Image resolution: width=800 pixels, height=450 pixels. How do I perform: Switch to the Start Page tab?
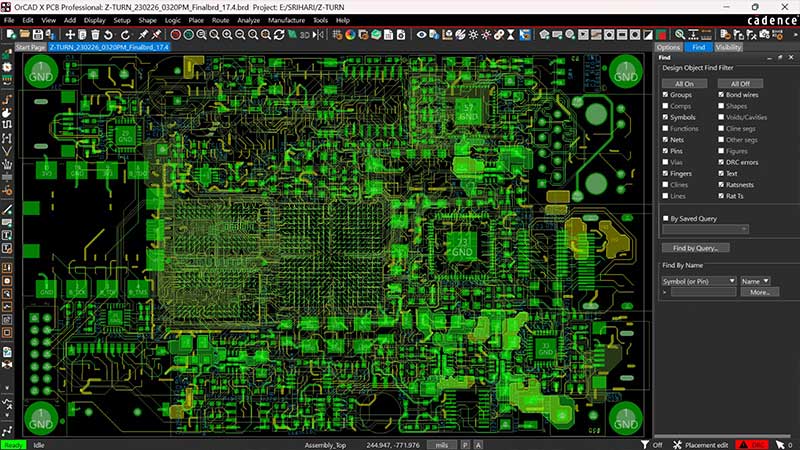30,47
